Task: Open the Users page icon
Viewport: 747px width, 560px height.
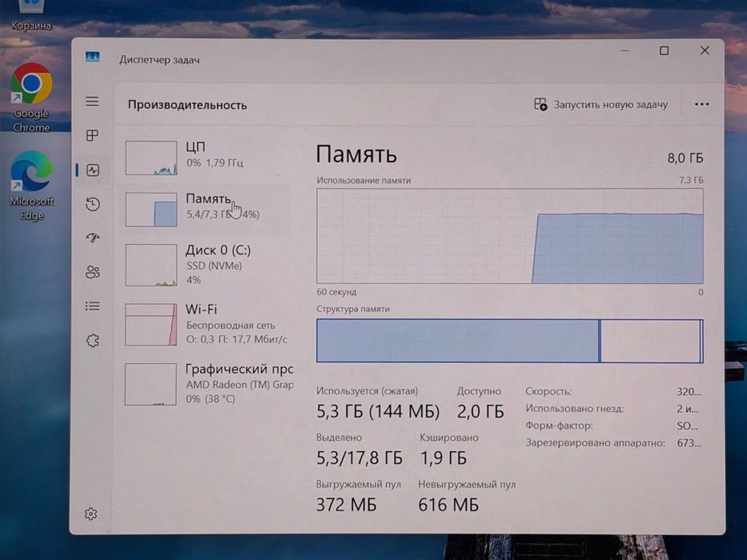Action: [x=92, y=272]
